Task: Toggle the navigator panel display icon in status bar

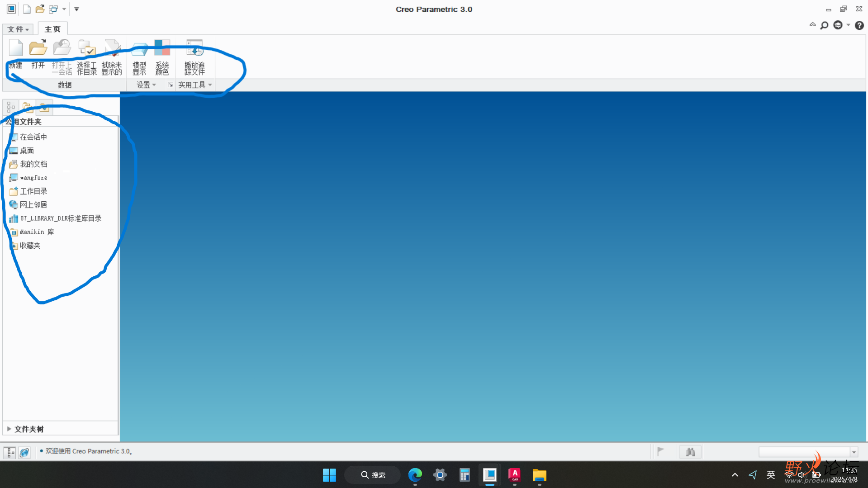Action: click(x=10, y=452)
